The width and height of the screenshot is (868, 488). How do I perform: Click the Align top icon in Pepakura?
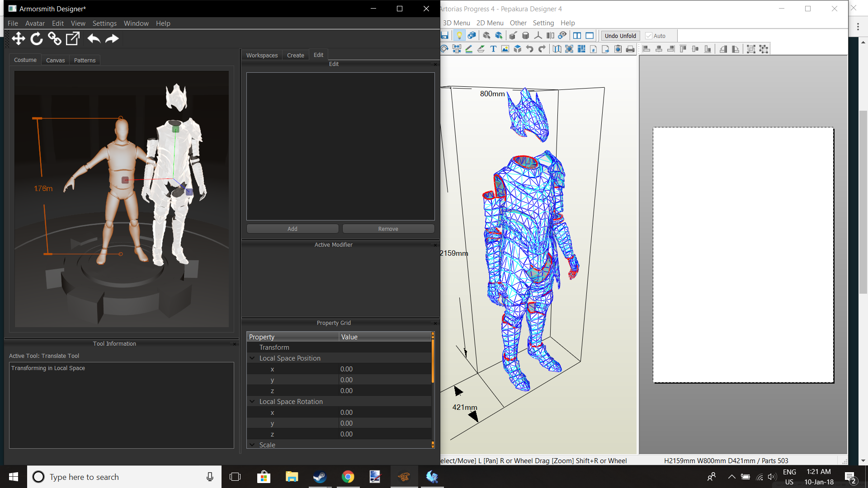683,49
